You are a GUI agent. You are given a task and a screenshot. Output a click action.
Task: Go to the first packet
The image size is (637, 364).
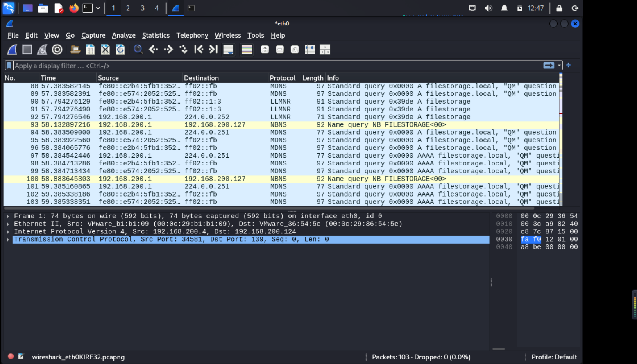point(199,50)
